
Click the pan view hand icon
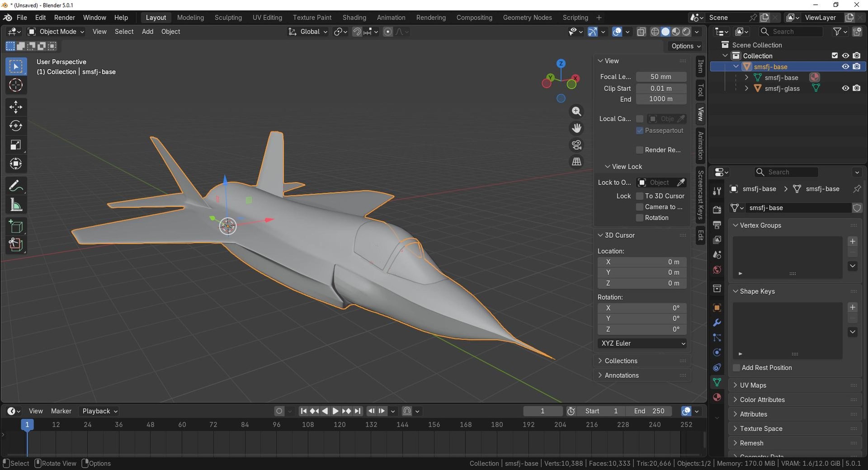pos(576,128)
